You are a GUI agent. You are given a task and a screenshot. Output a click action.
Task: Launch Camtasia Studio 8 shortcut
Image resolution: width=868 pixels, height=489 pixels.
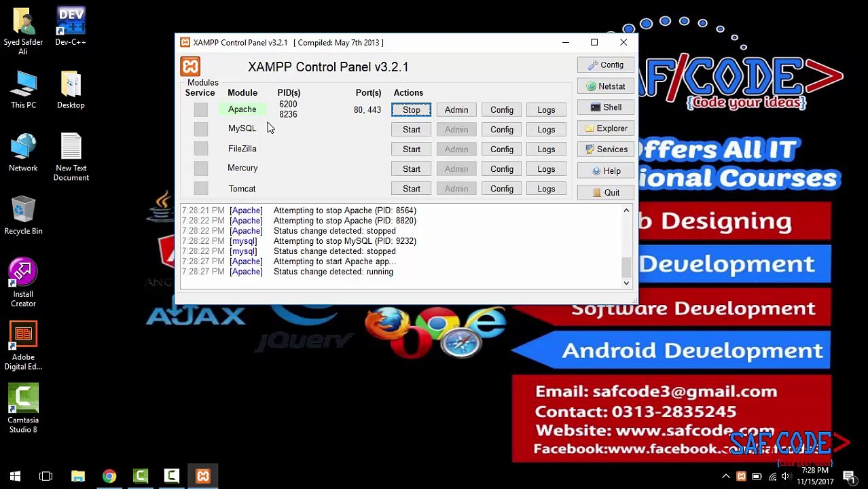click(x=23, y=410)
